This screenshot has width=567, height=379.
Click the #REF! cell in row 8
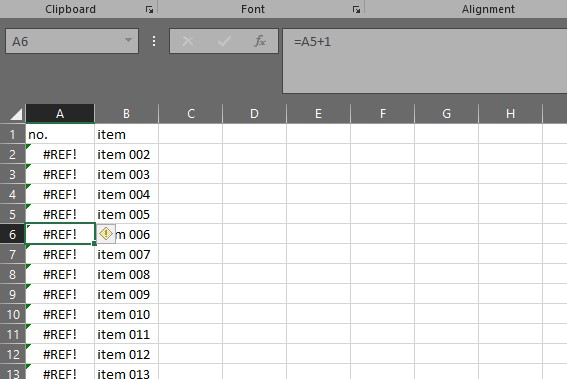[x=60, y=274]
